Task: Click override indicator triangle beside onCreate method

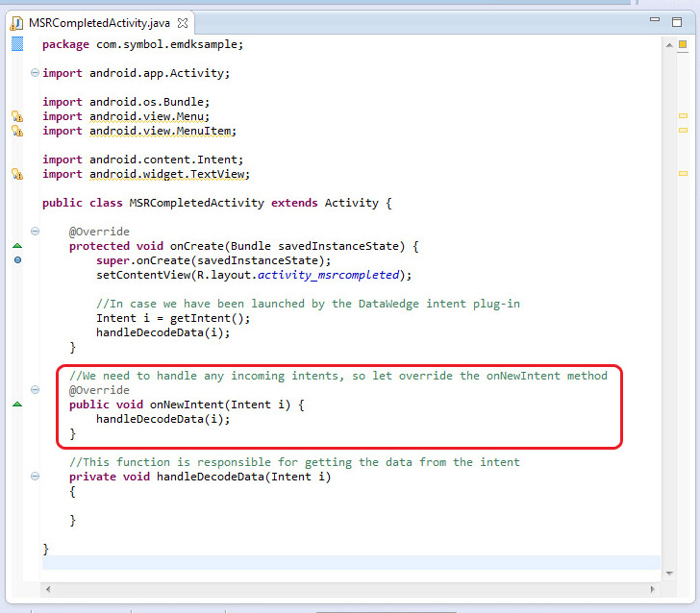Action: (x=16, y=246)
